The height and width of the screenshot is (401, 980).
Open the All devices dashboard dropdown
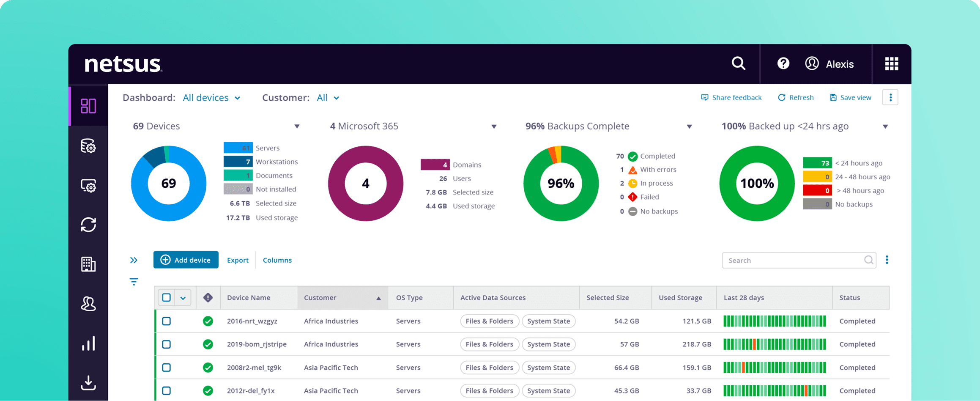pyautogui.click(x=211, y=98)
